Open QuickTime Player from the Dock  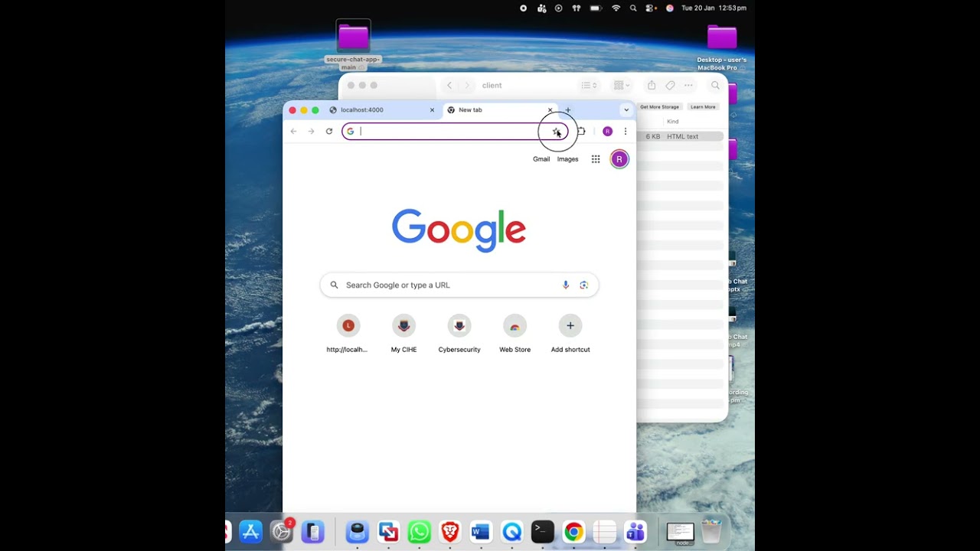pyautogui.click(x=511, y=532)
